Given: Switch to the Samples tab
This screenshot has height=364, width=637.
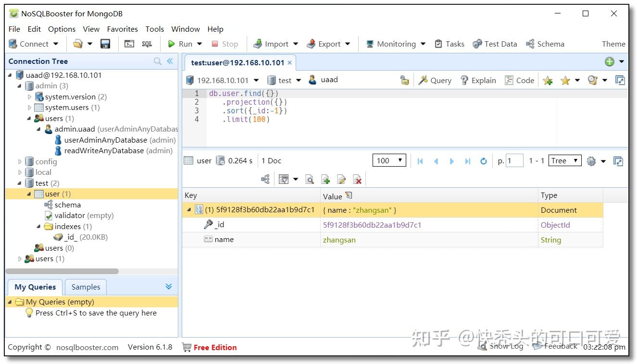Looking at the screenshot, I should coord(86,287).
